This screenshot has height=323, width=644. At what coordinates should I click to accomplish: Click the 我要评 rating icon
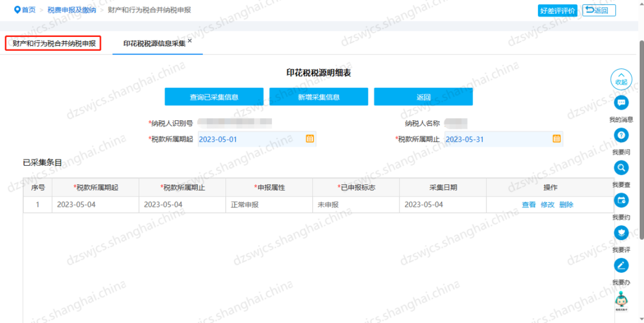point(621,232)
